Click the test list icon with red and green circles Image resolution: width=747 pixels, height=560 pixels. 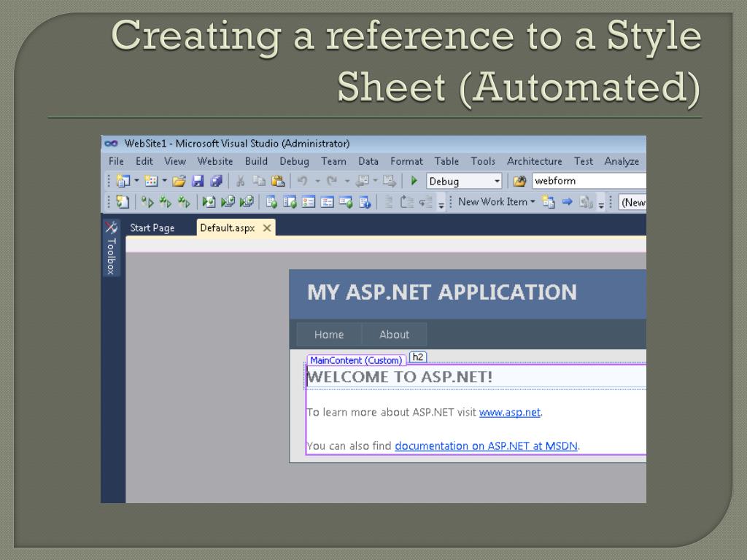point(309,203)
